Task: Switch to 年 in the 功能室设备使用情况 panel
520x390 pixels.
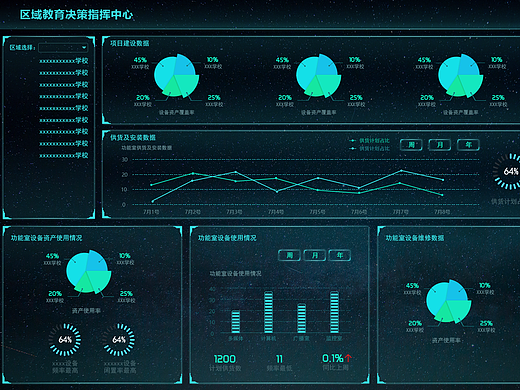Action: [x=339, y=255]
